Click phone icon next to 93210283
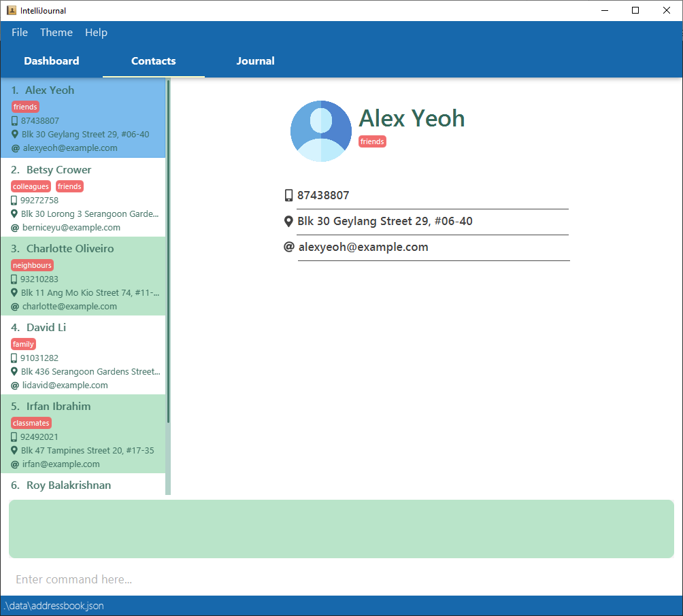The height and width of the screenshot is (616, 683). tap(14, 279)
